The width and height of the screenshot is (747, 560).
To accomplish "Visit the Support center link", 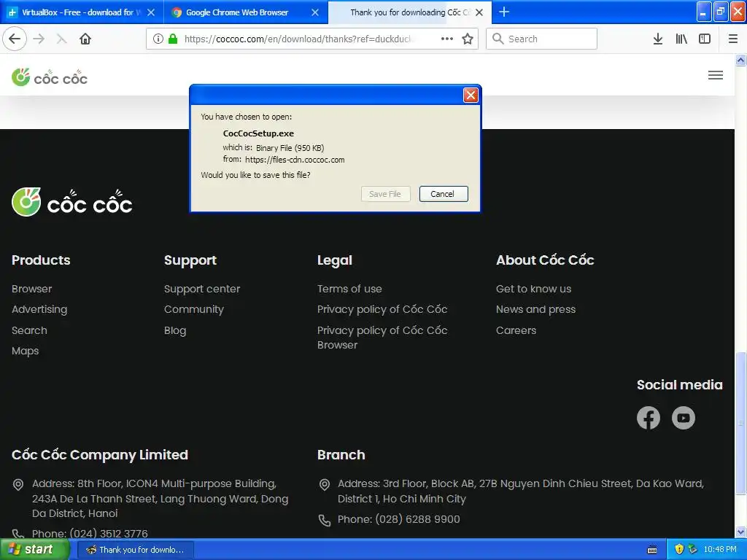I will click(x=202, y=289).
